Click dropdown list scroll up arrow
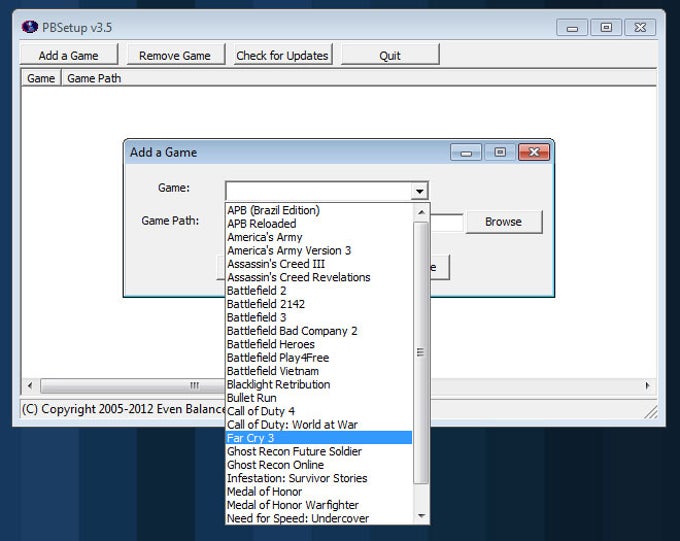The width and height of the screenshot is (680, 541). pos(421,212)
